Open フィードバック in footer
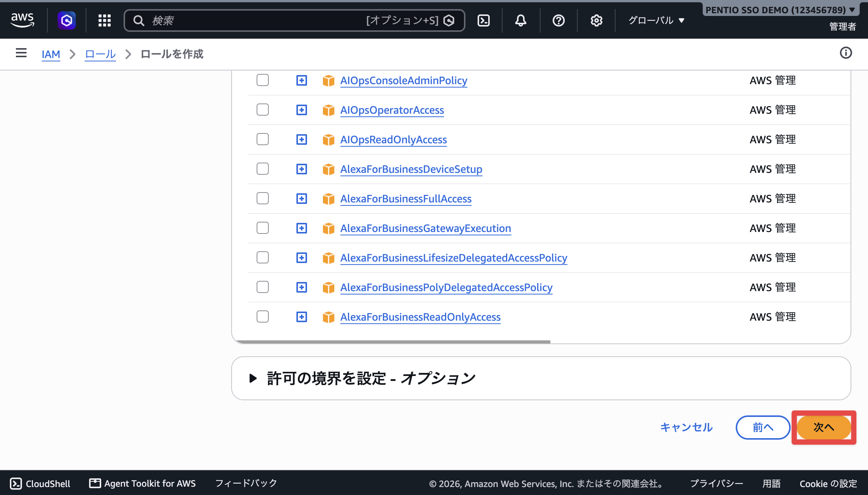This screenshot has height=495, width=868. point(246,483)
